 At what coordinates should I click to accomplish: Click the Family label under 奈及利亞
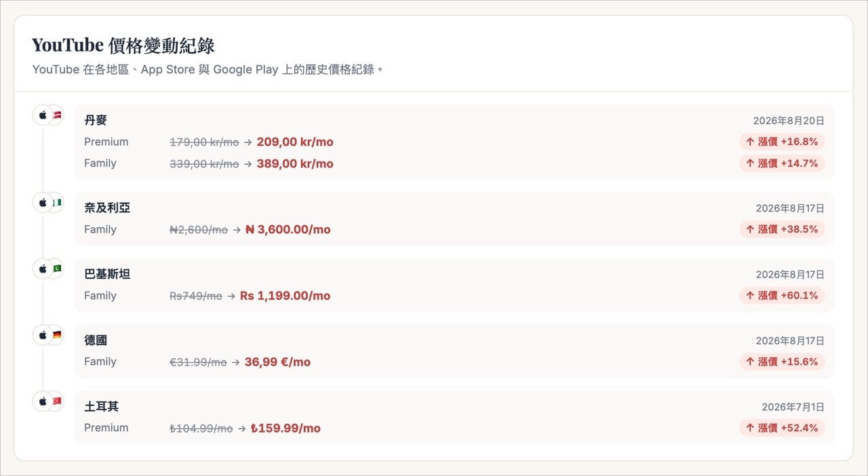[x=100, y=229]
